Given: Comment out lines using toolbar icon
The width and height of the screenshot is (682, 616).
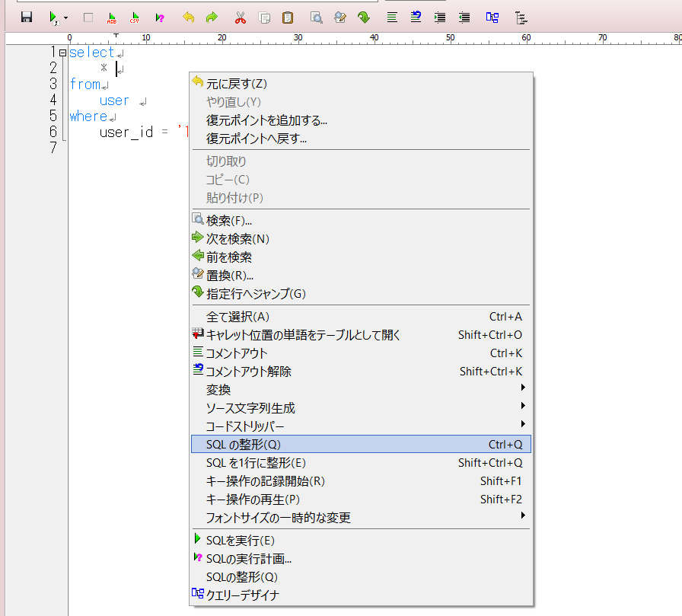Looking at the screenshot, I should pyautogui.click(x=391, y=17).
